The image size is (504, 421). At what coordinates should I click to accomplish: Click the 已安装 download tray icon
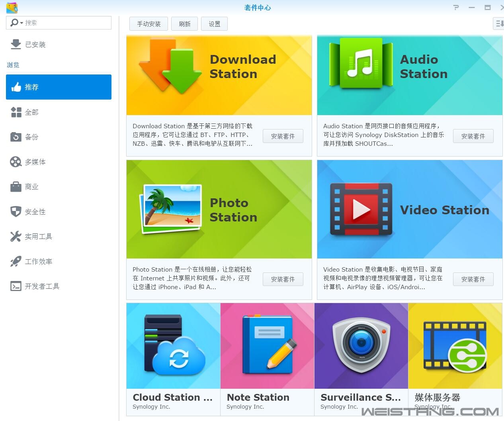point(16,44)
